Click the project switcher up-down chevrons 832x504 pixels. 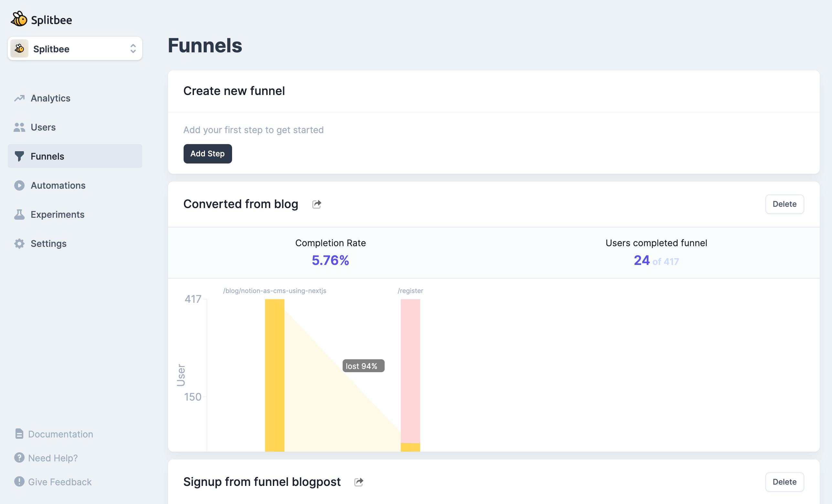point(133,48)
